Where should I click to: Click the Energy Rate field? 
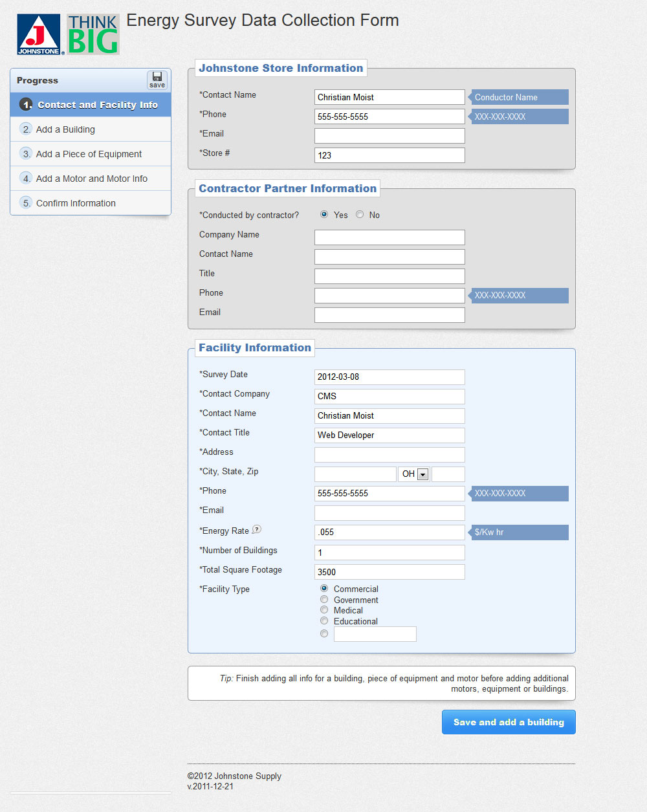[x=389, y=532]
